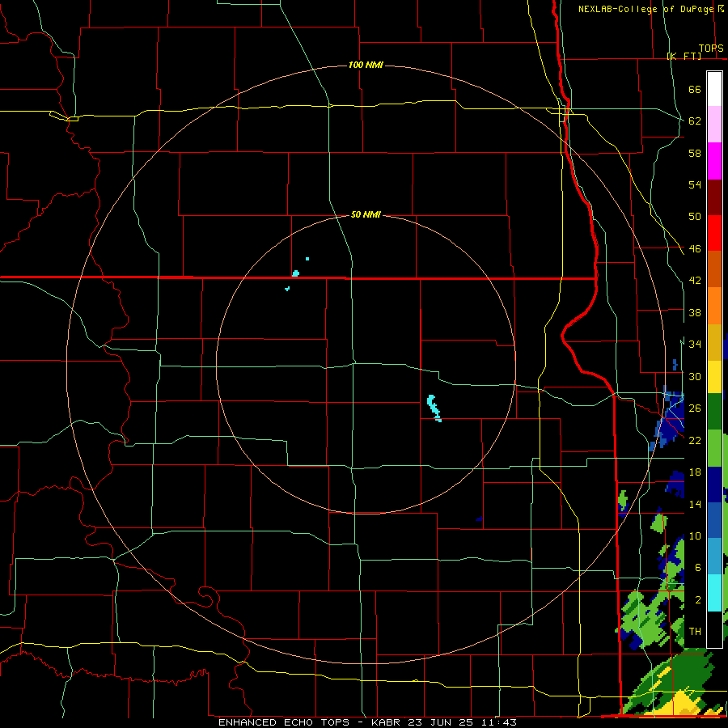The image size is (728, 728).
Task: Select the dark red legend color band
Action: pyautogui.click(x=714, y=197)
